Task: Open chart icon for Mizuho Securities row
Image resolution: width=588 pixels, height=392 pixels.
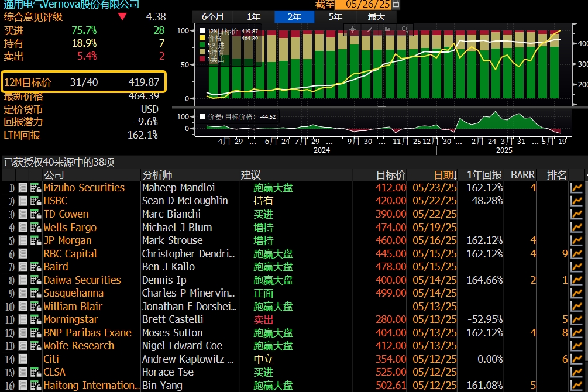Action: pos(576,188)
